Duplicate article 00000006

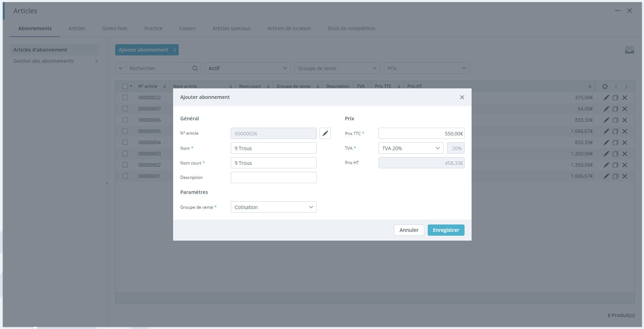click(x=615, y=120)
